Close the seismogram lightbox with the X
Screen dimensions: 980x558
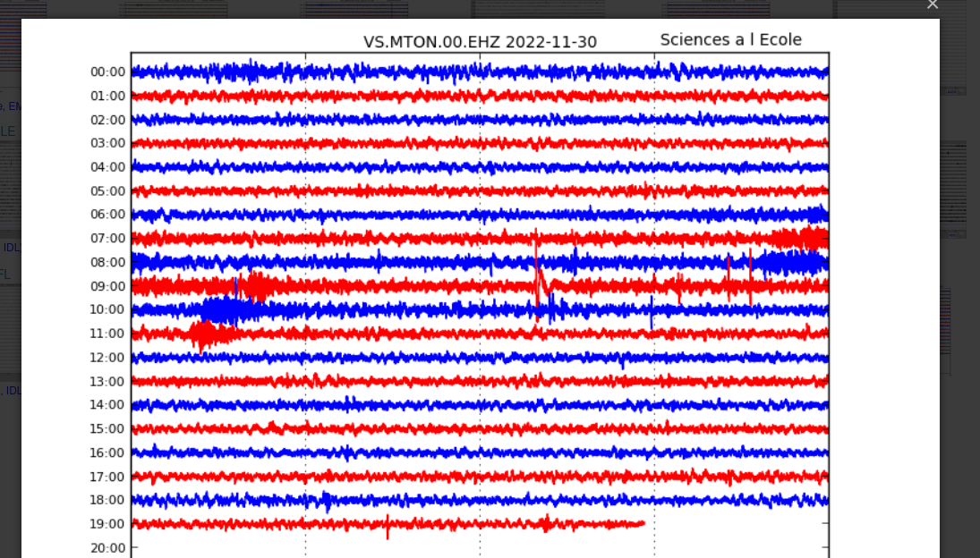click(933, 5)
